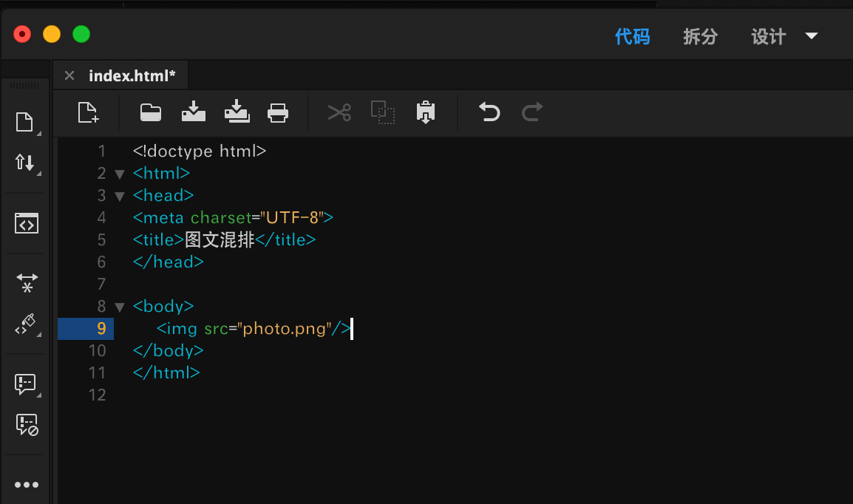
Task: Click the Save All toolbar icon
Action: point(237,112)
